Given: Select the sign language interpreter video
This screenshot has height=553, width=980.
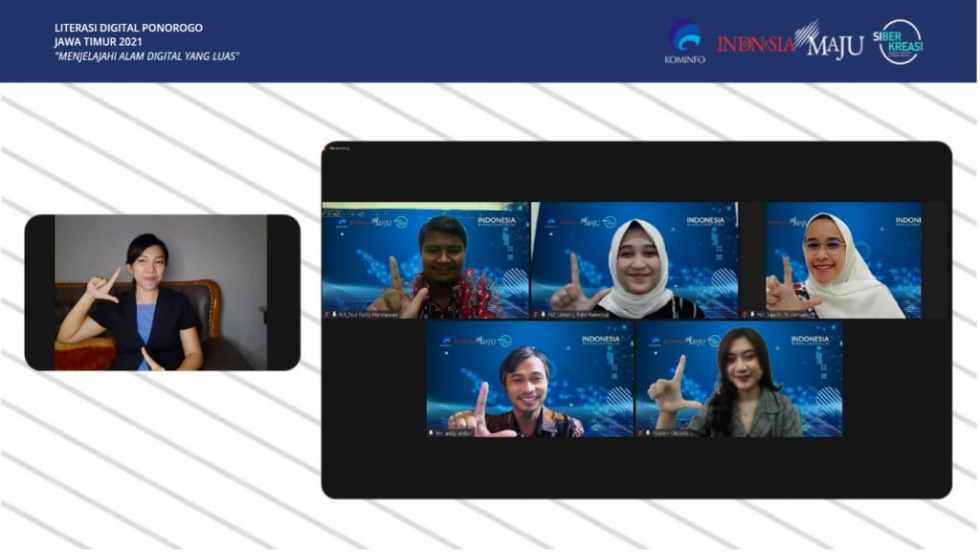Looking at the screenshot, I should coord(161,292).
